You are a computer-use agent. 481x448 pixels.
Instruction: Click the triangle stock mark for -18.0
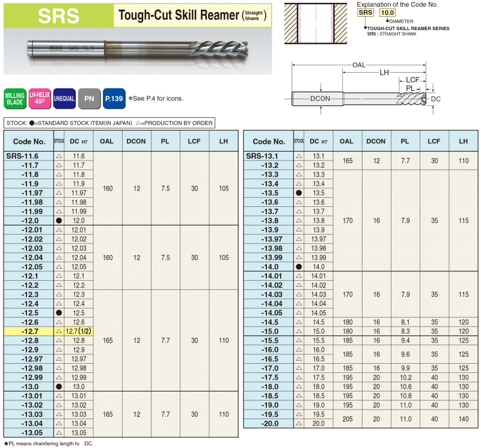(x=299, y=387)
